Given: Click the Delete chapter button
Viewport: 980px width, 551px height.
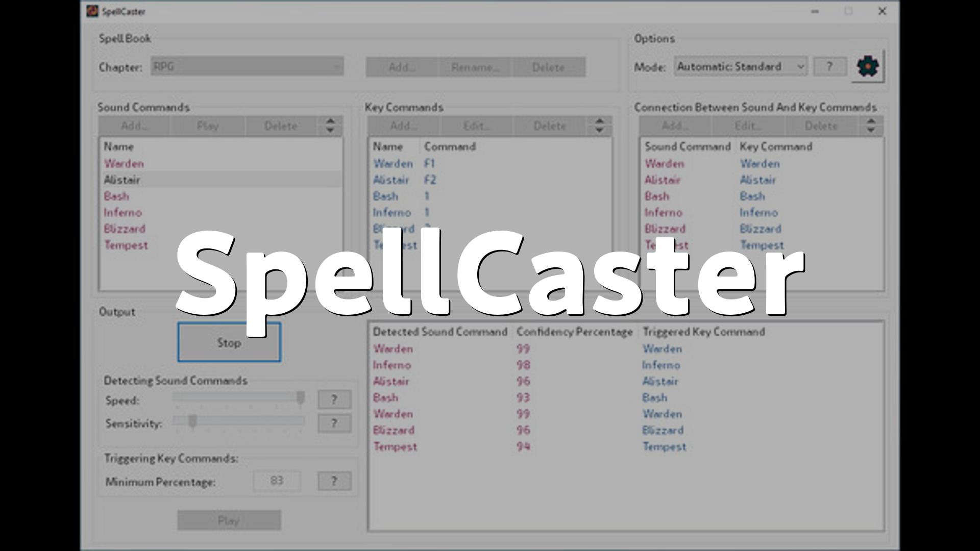Looking at the screenshot, I should click(549, 67).
